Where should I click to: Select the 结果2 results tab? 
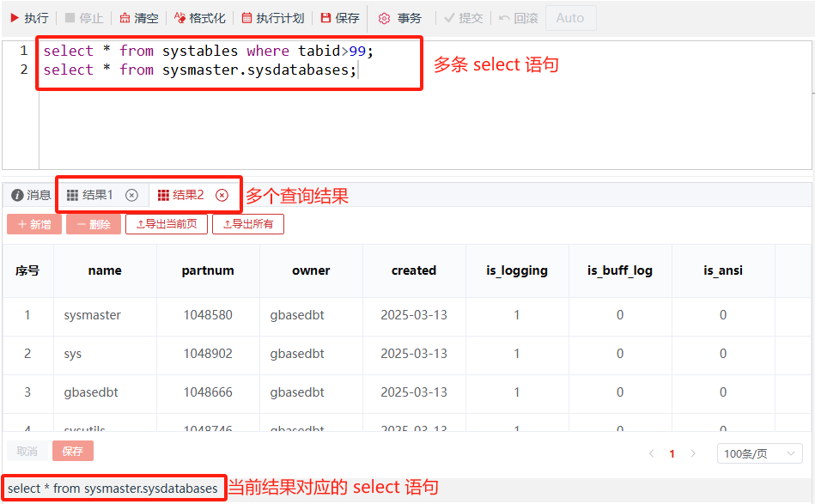pyautogui.click(x=181, y=195)
